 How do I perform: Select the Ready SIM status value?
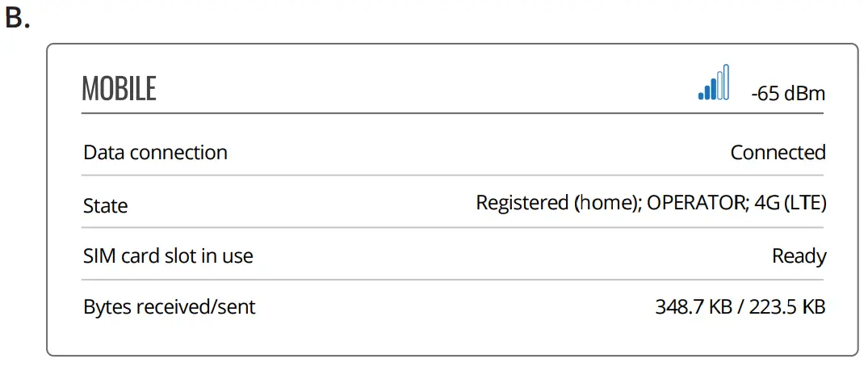799,256
